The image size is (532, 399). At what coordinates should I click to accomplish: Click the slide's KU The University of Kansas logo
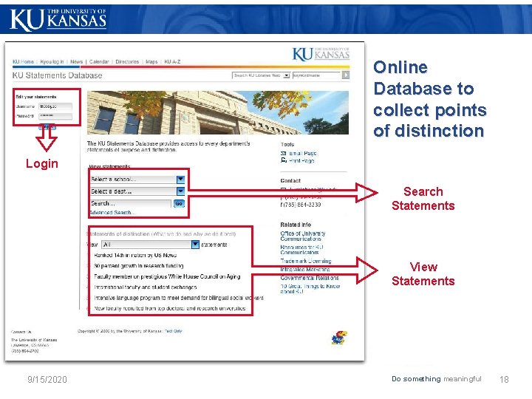58,20
